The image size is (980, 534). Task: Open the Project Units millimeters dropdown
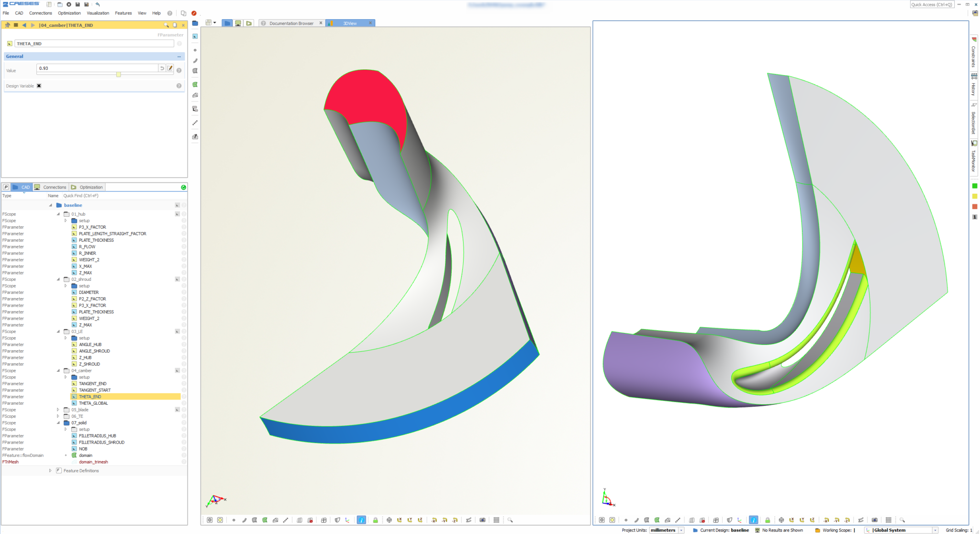tap(681, 530)
